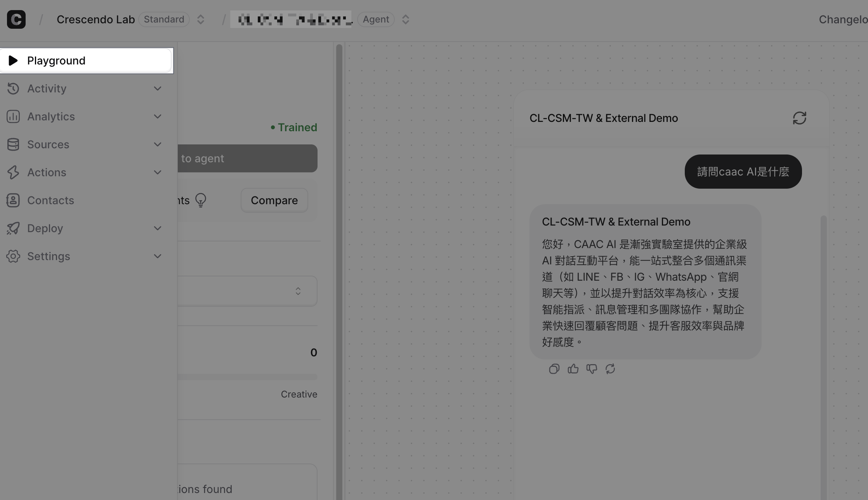The width and height of the screenshot is (868, 500).
Task: Open the model selector dropdown
Action: (x=248, y=291)
